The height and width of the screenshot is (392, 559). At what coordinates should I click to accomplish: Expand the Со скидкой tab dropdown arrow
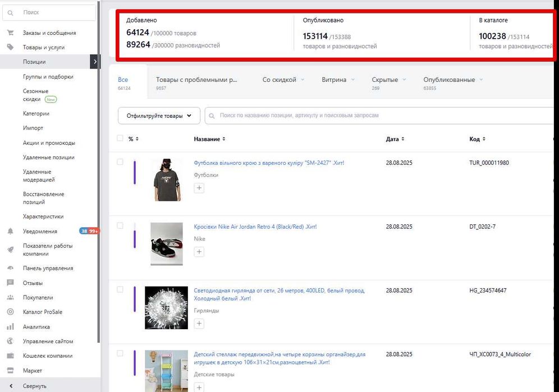tap(303, 80)
